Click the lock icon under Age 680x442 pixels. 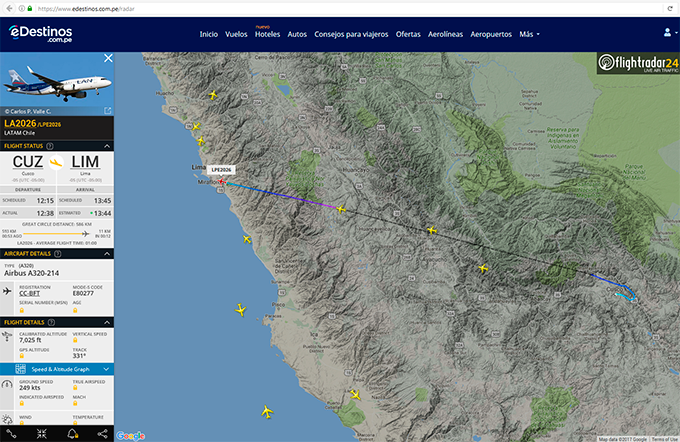[75, 310]
